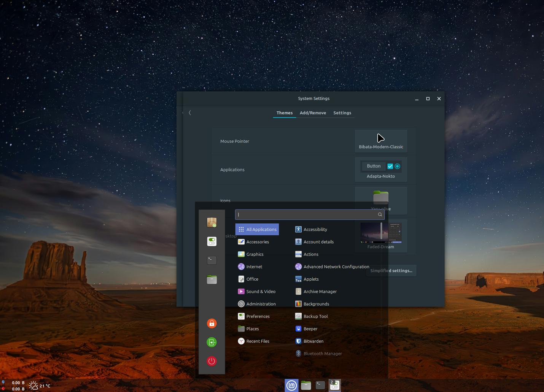Open the Software Manager from menu sidebar
The image size is (544, 392).
tap(212, 222)
